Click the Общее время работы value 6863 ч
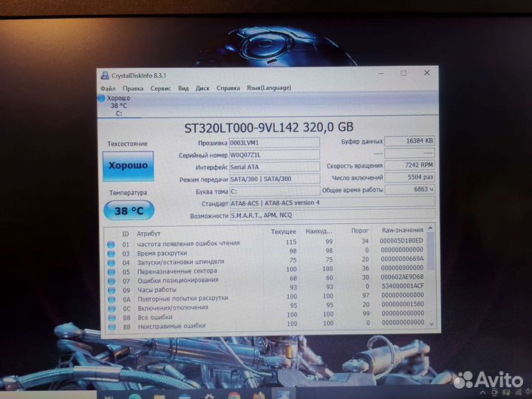This screenshot has height=399, width=532. 409,189
